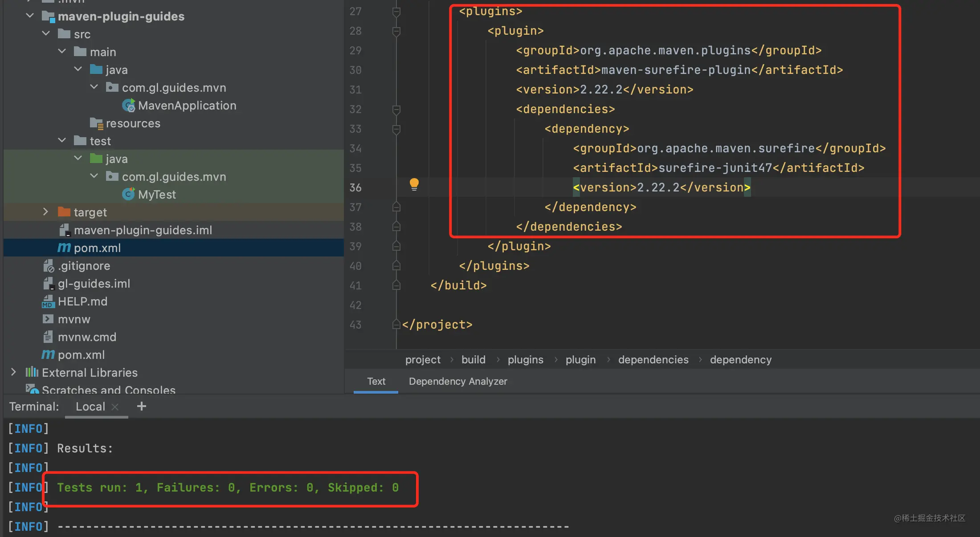980x537 pixels.
Task: Click the MyTest class icon
Action: click(x=129, y=195)
